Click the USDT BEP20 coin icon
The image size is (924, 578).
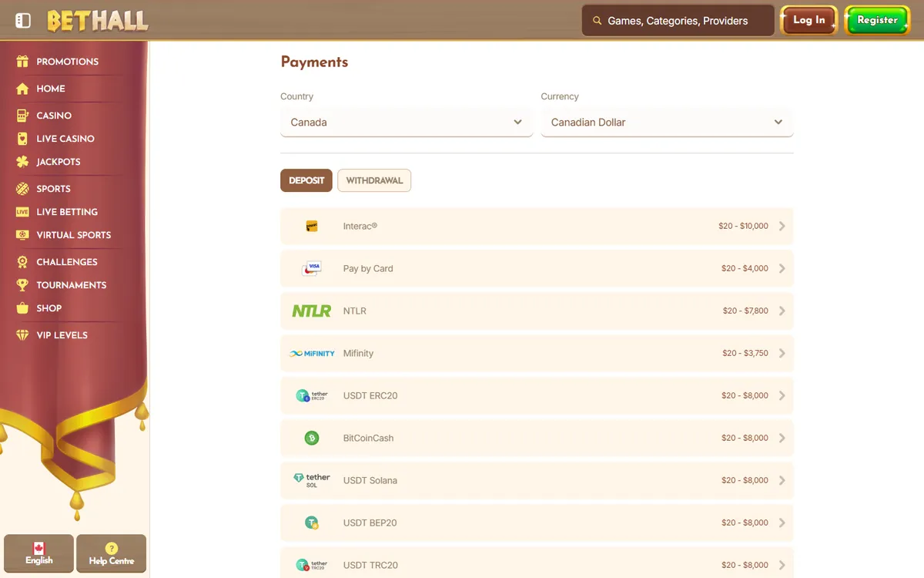pyautogui.click(x=312, y=523)
